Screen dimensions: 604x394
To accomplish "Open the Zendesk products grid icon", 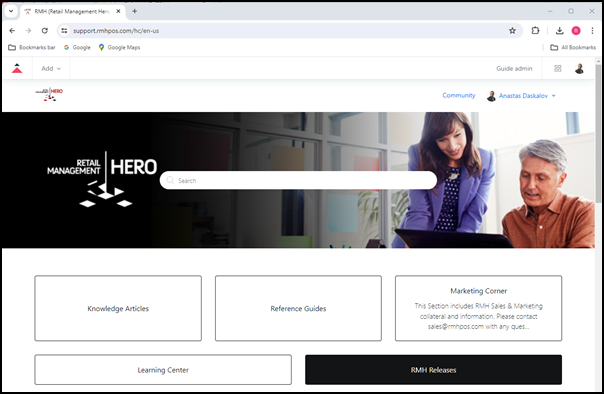I will click(x=557, y=69).
